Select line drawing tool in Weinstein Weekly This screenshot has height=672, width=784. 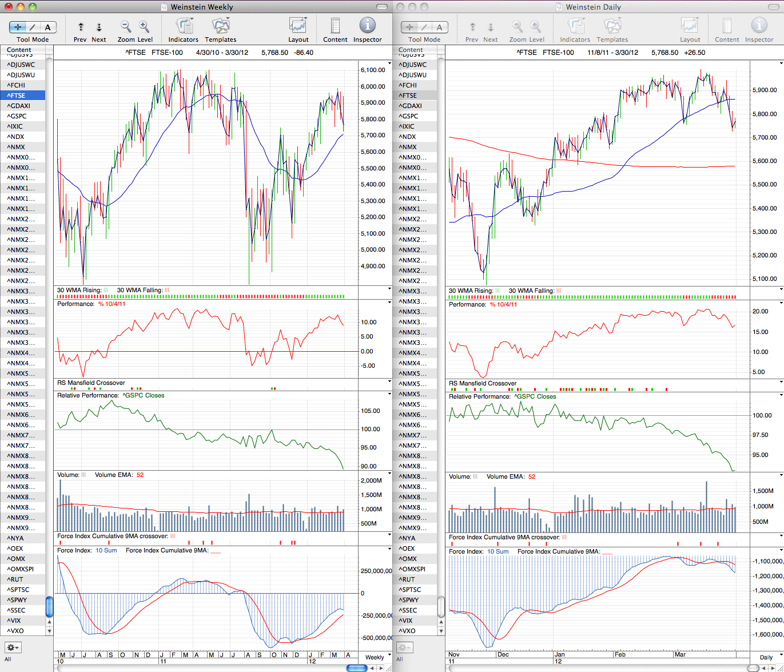[33, 27]
